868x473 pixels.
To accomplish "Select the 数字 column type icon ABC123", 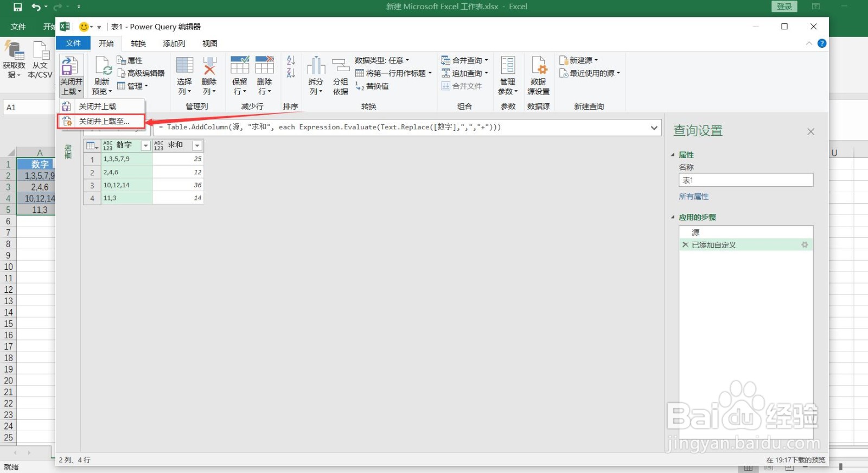I will click(107, 146).
